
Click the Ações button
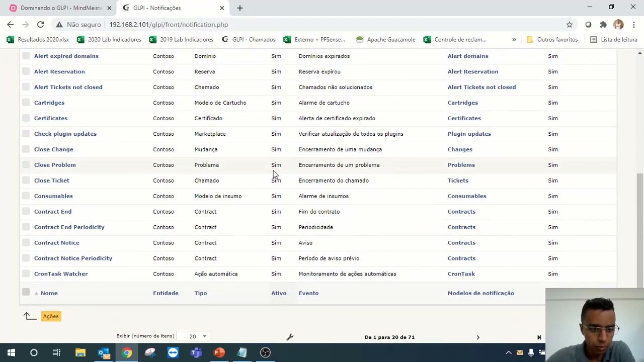tap(51, 316)
